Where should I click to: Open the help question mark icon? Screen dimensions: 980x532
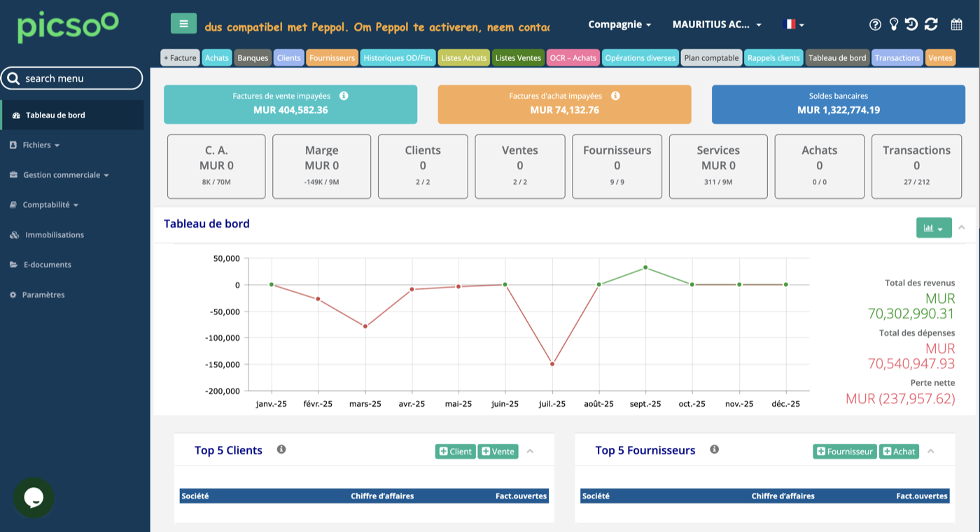875,24
